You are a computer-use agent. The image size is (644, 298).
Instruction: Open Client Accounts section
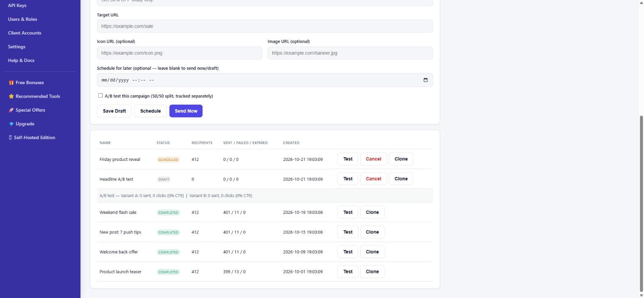pyautogui.click(x=25, y=33)
